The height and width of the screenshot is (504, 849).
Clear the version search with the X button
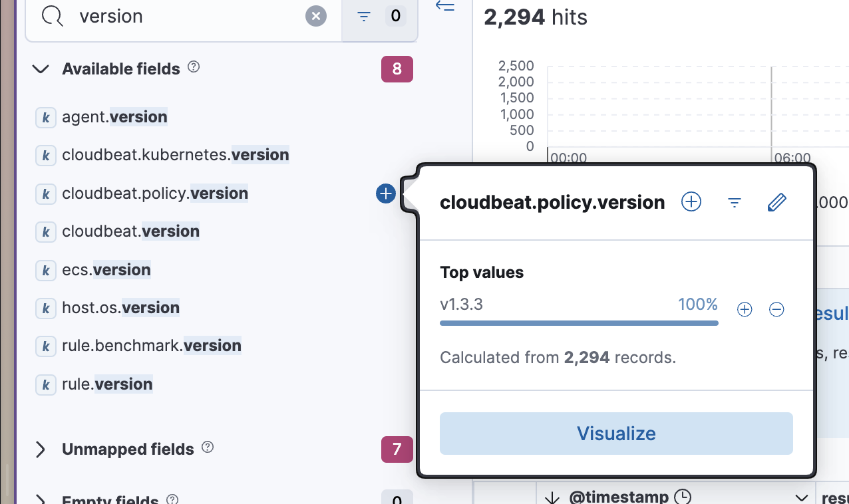[x=316, y=16]
